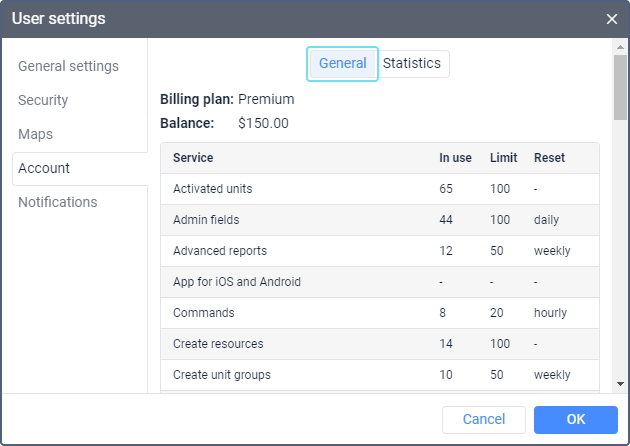Select the General account tab

pos(342,64)
